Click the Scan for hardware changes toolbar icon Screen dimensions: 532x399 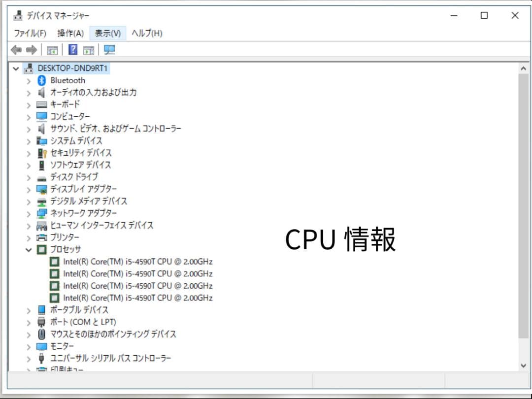coord(109,49)
